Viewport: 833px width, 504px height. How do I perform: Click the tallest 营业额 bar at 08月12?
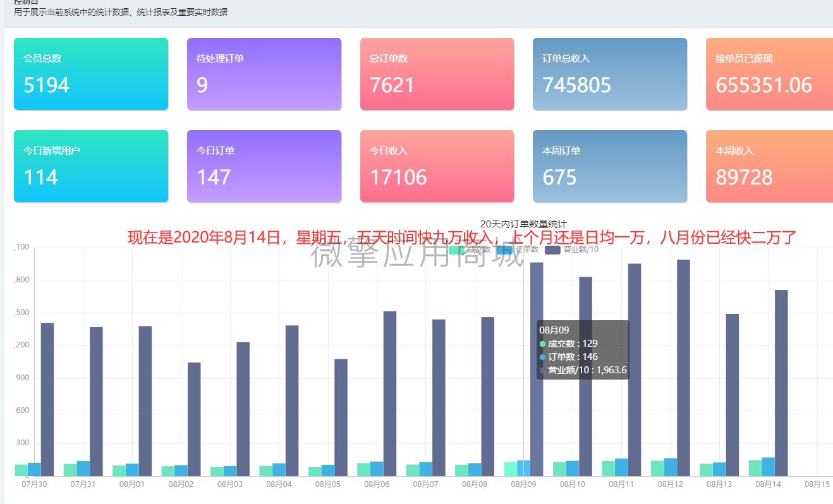coord(683,368)
